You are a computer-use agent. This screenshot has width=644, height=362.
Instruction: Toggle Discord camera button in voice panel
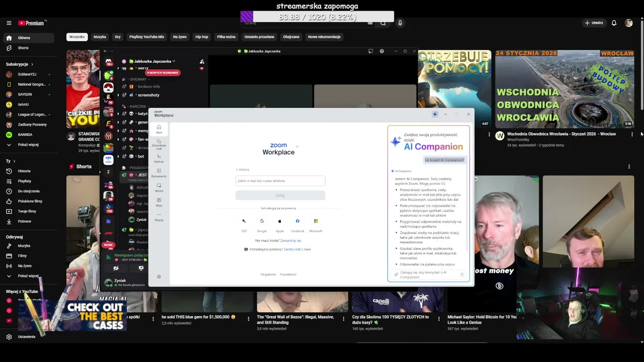(x=116, y=268)
